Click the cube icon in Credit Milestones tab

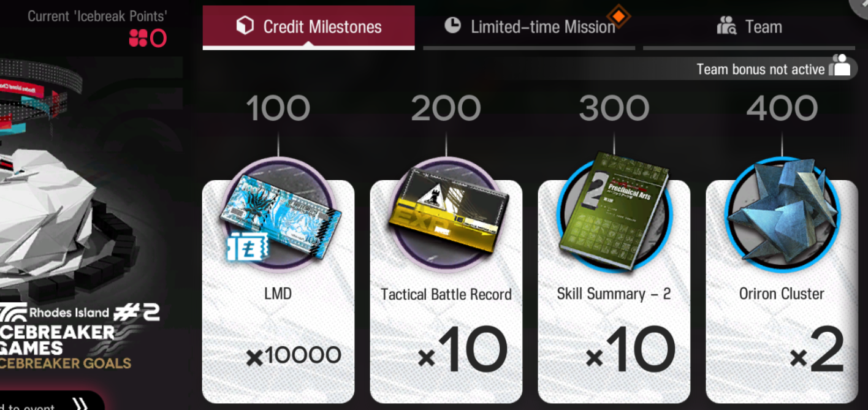(245, 26)
